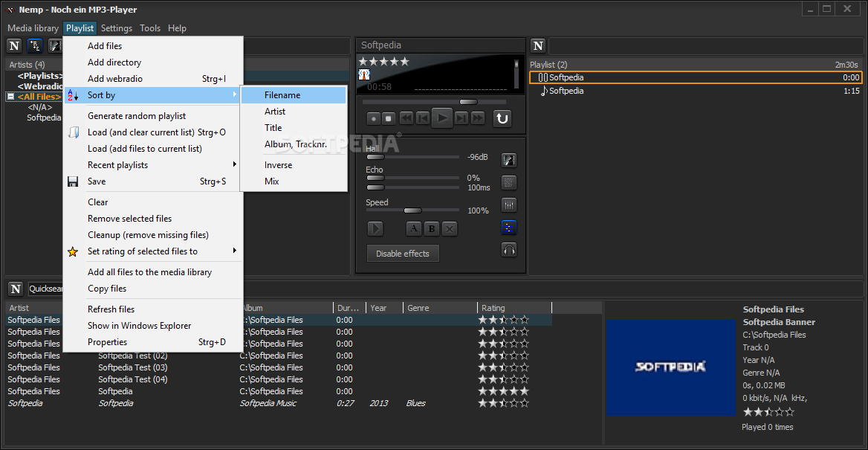Click the Softpedia banner cover thumbnail
Viewport: 868px width, 450px height.
click(670, 367)
